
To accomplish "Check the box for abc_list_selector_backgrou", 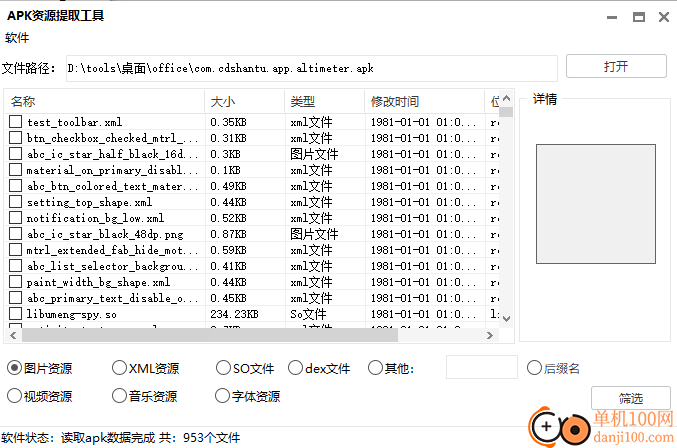I will click(x=16, y=265).
